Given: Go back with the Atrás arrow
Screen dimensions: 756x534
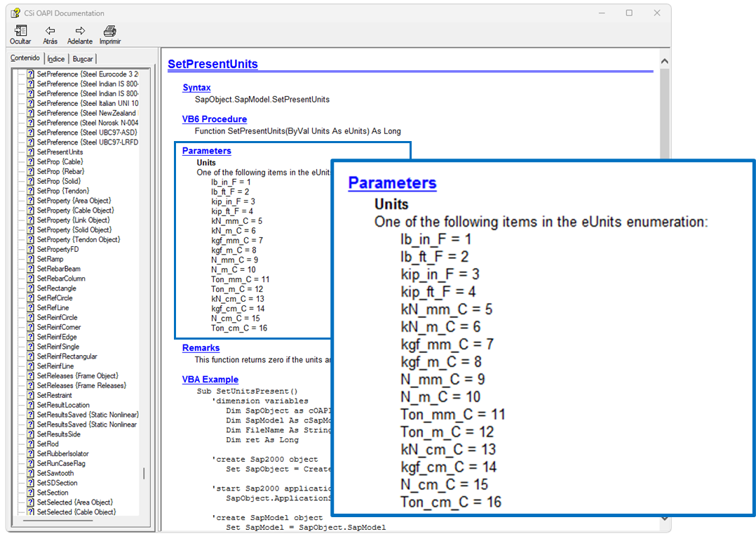Looking at the screenshot, I should (50, 35).
